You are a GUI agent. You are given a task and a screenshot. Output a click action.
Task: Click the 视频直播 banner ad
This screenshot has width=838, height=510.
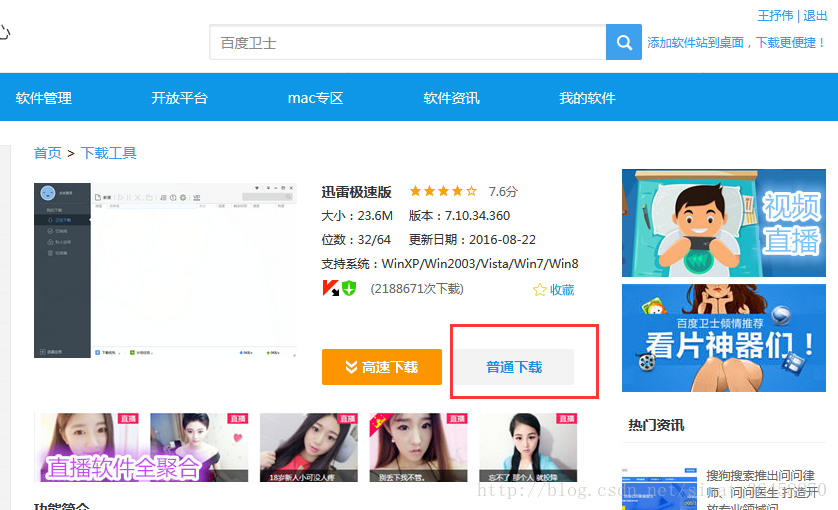coord(724,223)
